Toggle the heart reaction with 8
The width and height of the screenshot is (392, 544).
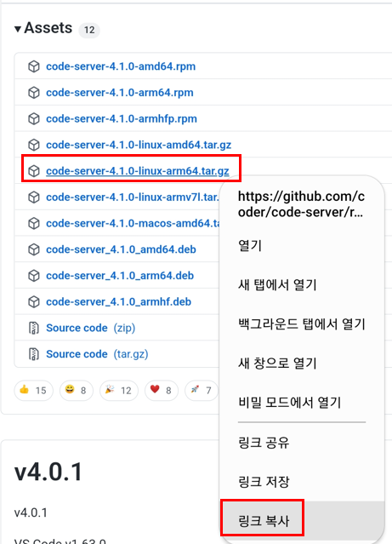tap(162, 390)
